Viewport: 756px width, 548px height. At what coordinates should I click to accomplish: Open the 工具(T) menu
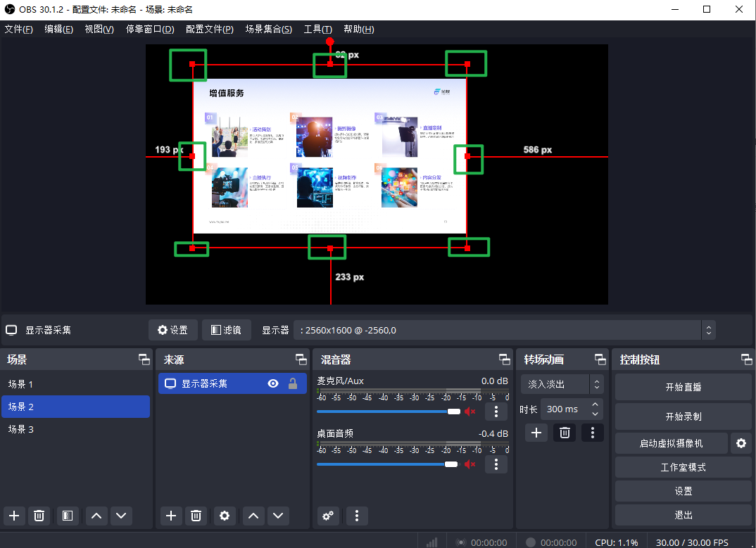point(317,29)
